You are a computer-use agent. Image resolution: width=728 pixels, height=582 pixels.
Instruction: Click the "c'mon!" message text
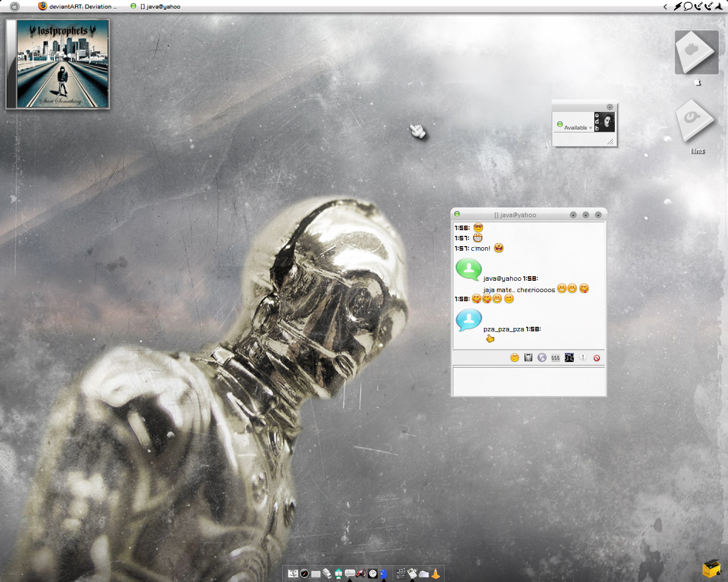click(x=481, y=248)
